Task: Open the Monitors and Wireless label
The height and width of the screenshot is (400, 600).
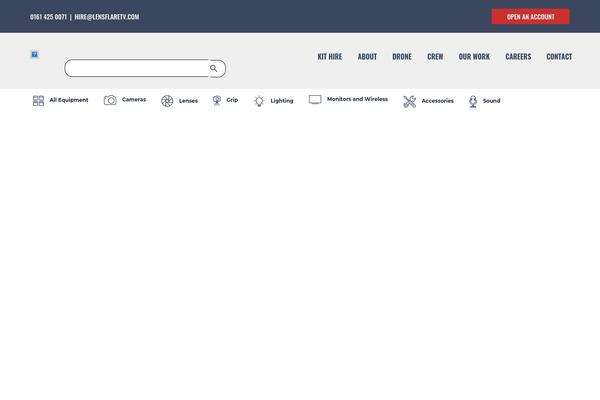Action: tap(357, 99)
